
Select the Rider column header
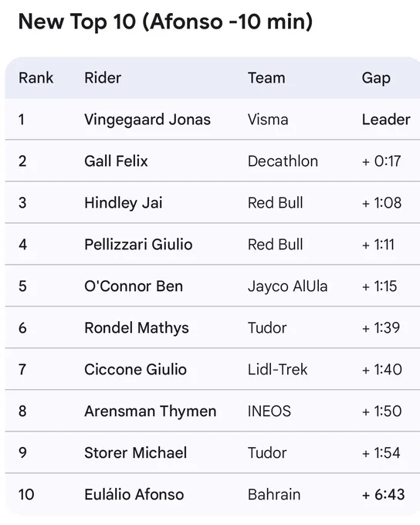(x=103, y=78)
